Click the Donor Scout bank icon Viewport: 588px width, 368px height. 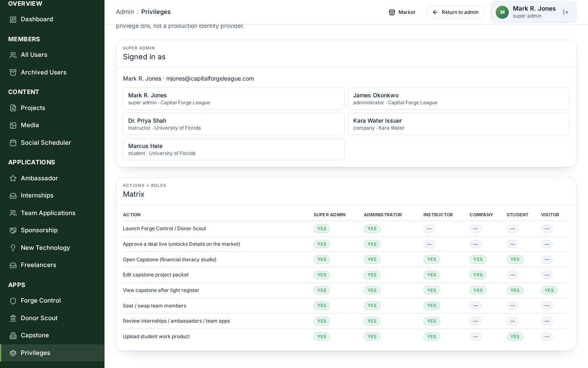pos(13,318)
